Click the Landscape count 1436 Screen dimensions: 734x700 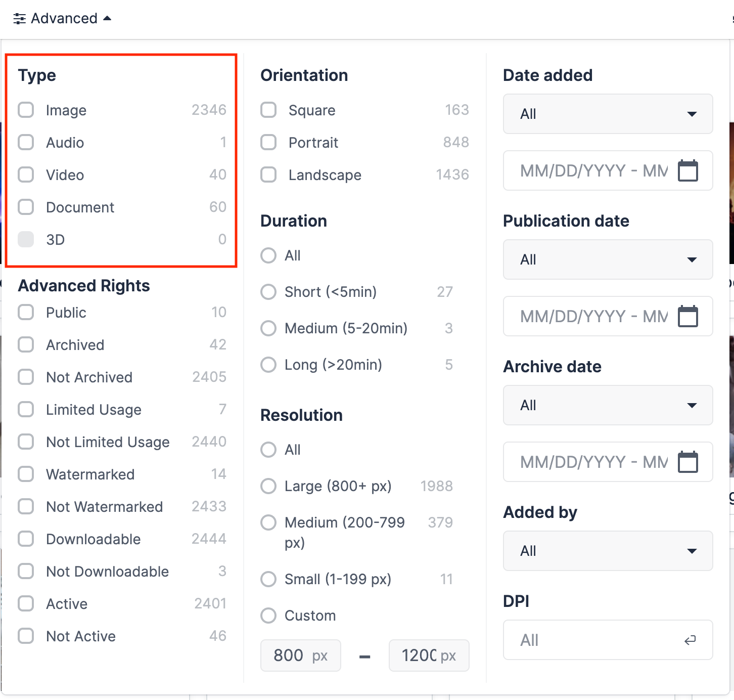coord(453,174)
